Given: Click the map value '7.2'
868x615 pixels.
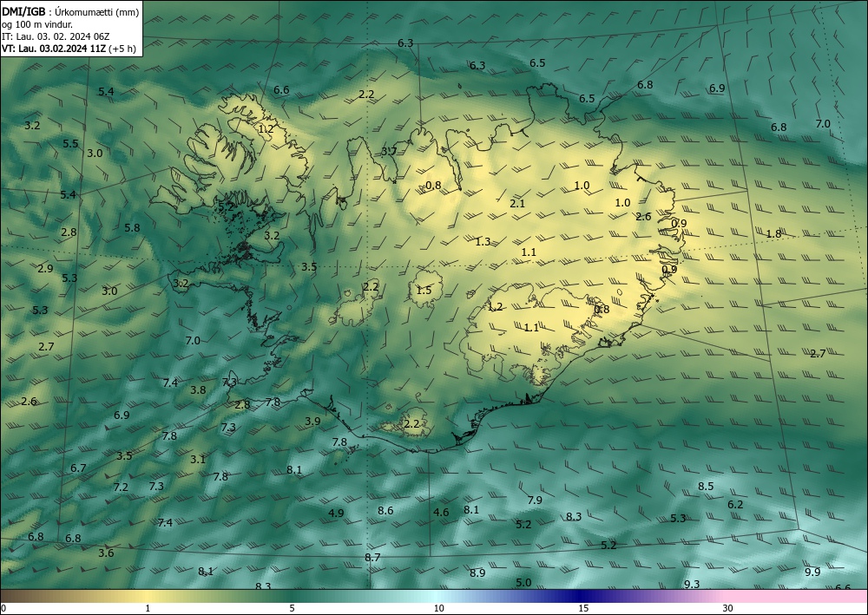Looking at the screenshot, I should [121, 487].
